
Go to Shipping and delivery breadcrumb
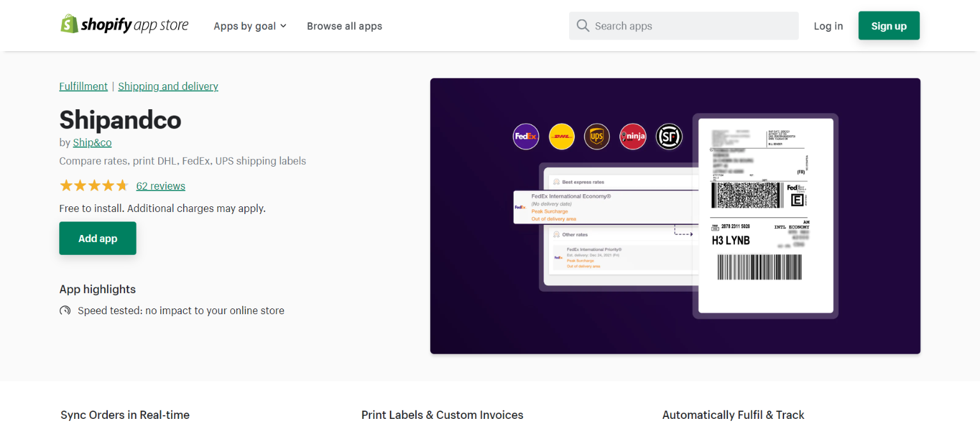(168, 86)
